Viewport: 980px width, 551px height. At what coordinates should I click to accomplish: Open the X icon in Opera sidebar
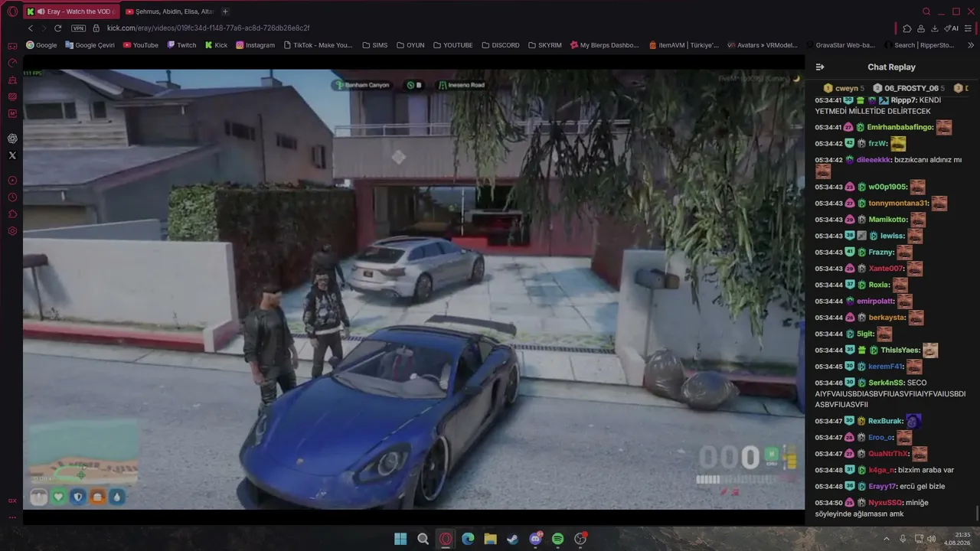[12, 155]
